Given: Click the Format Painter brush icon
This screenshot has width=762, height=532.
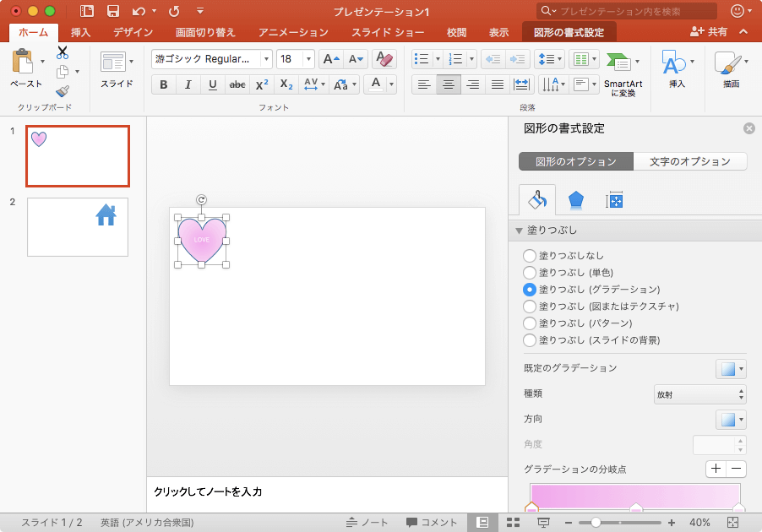Looking at the screenshot, I should 63,91.
